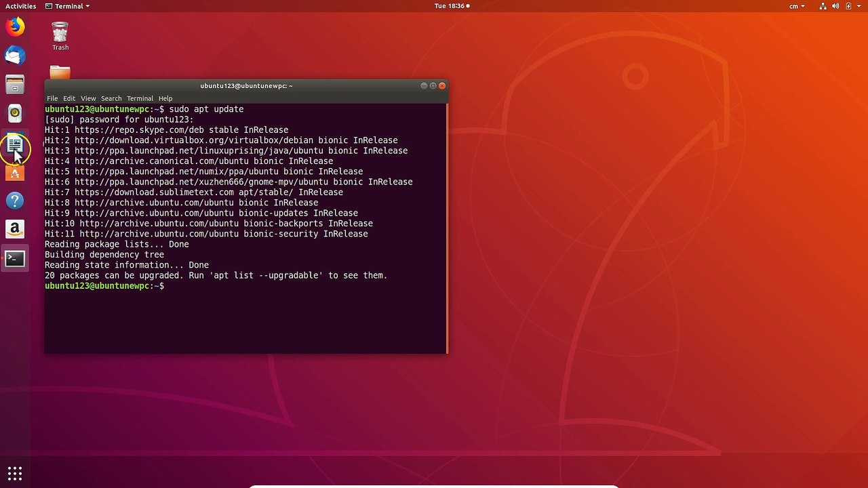This screenshot has height=488, width=868.
Task: Select the folder icon on the desktop
Action: [60, 72]
